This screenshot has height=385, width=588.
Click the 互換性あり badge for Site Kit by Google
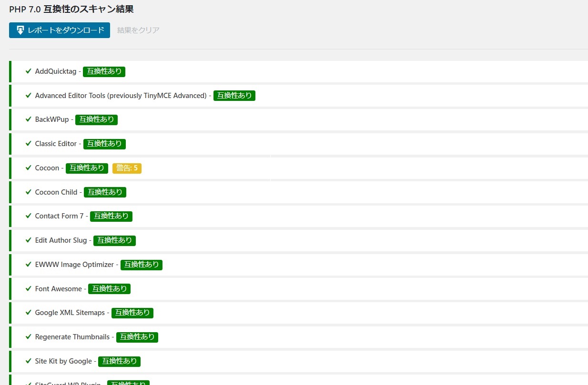119,361
